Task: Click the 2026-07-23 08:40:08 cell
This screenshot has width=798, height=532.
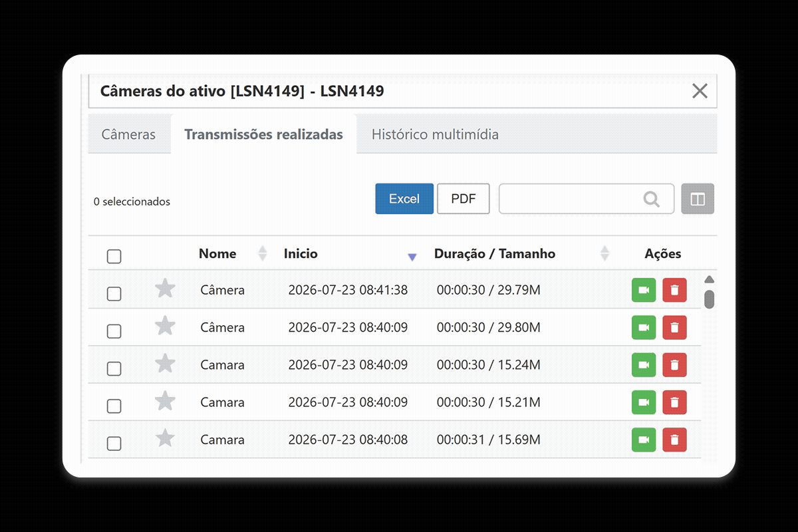Action: [x=348, y=440]
